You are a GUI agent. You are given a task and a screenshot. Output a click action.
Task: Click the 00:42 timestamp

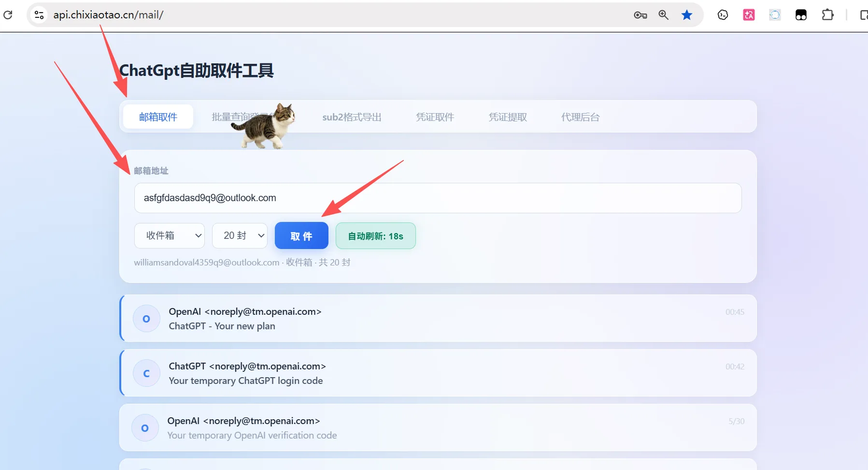click(735, 367)
